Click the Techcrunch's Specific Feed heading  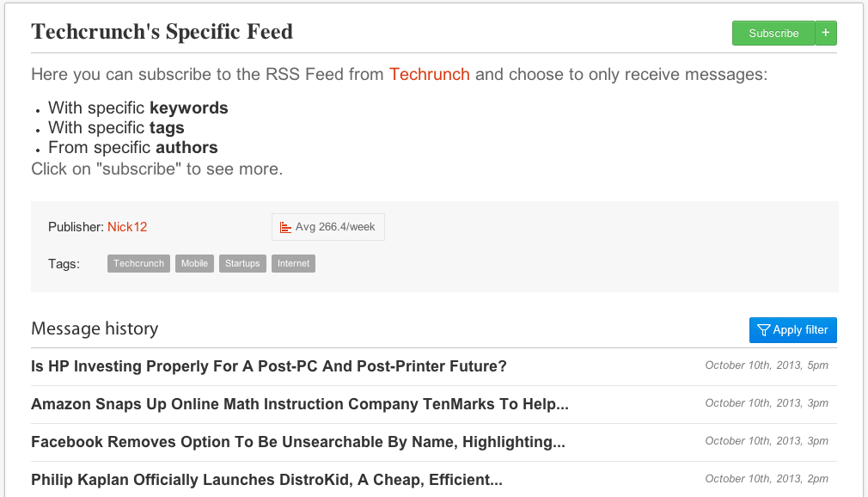pyautogui.click(x=162, y=33)
